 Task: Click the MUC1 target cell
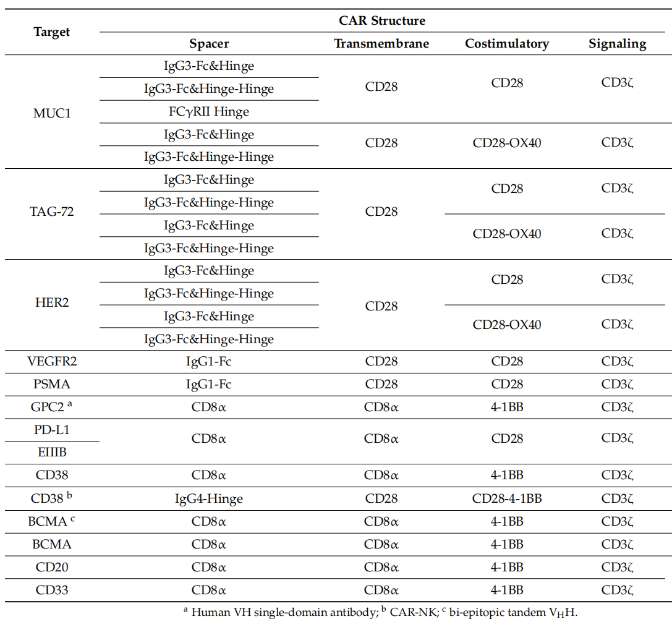pyautogui.click(x=52, y=112)
